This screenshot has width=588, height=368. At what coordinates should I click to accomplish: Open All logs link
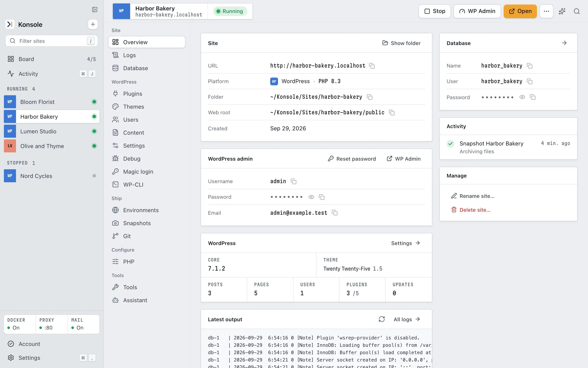tap(407, 319)
